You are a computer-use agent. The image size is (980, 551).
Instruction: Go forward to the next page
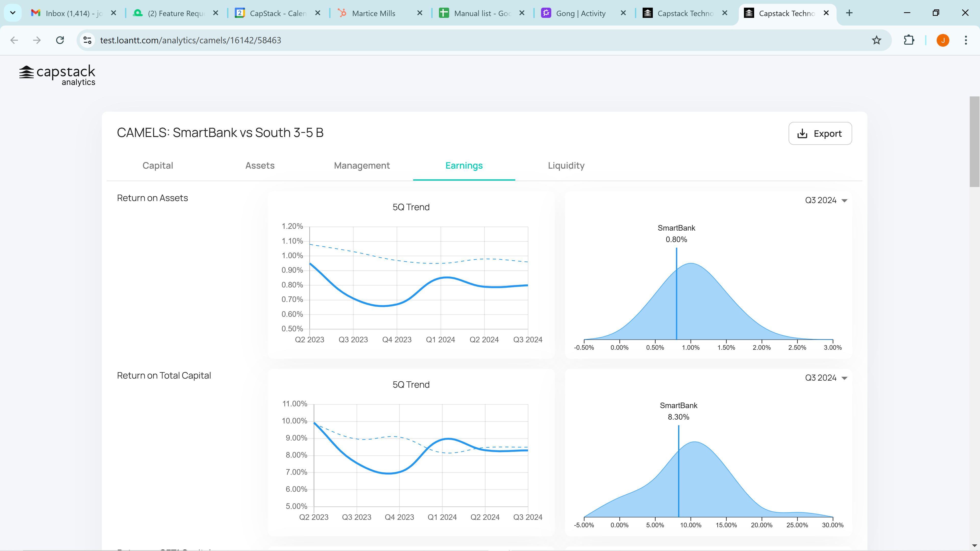coord(37,40)
